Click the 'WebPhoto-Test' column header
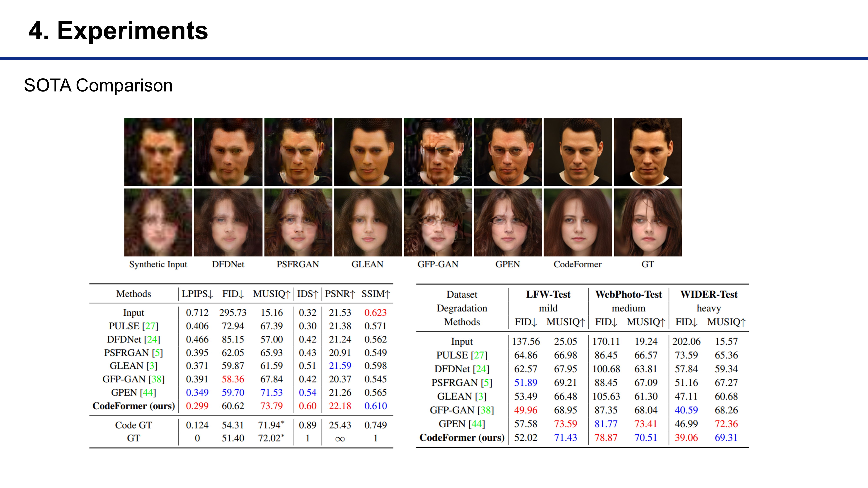 [628, 294]
